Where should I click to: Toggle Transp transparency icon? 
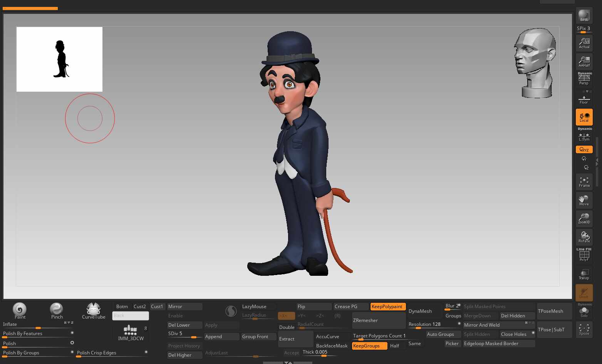(584, 274)
